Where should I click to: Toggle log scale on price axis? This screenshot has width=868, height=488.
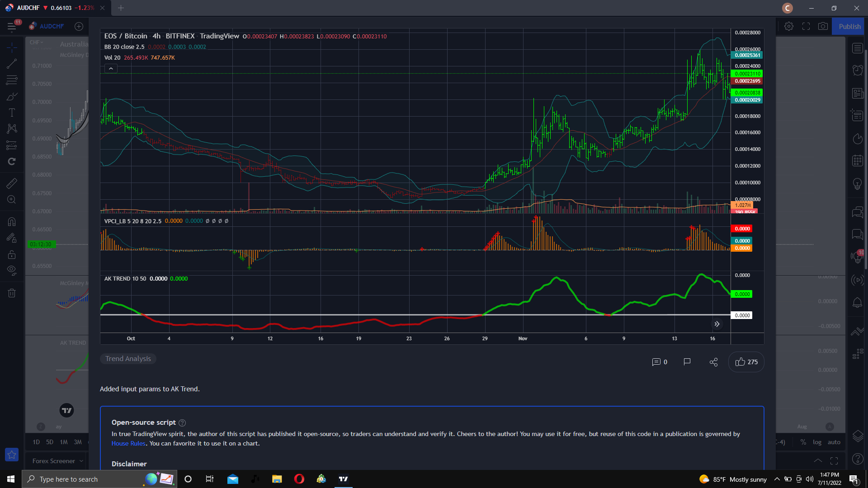tap(817, 442)
